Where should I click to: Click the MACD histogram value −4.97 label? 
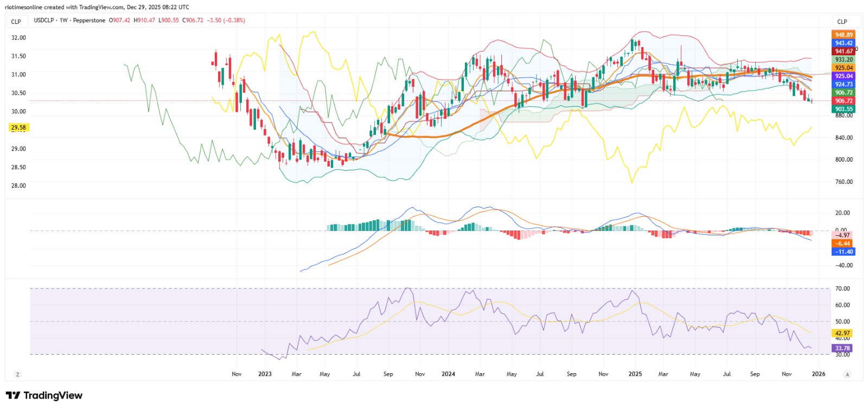pos(843,235)
